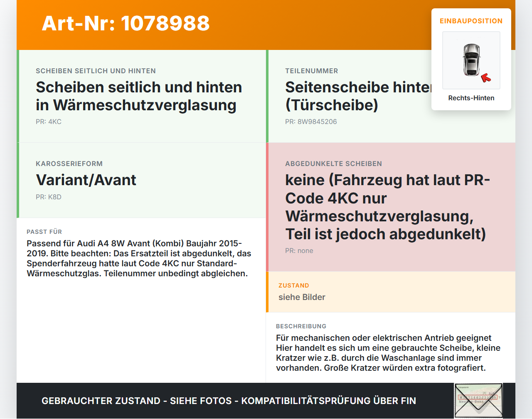Click the 'KAROSSERIEFORM' label
The height and width of the screenshot is (419, 532).
69,164
